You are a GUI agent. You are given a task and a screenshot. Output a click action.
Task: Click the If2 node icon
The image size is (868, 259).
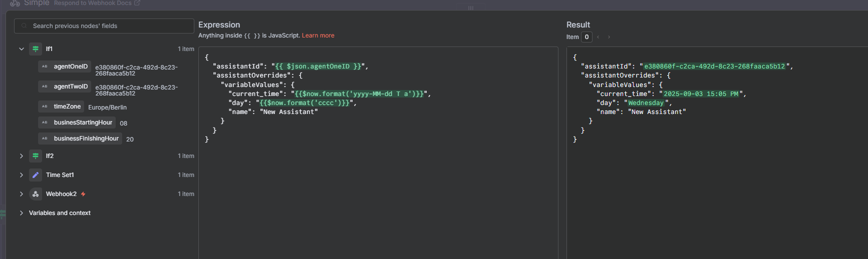(36, 156)
